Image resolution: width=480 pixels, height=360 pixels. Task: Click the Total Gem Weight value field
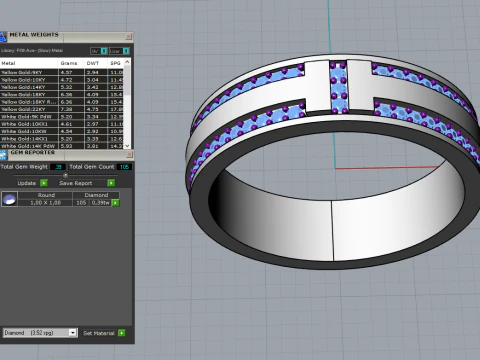(58, 167)
